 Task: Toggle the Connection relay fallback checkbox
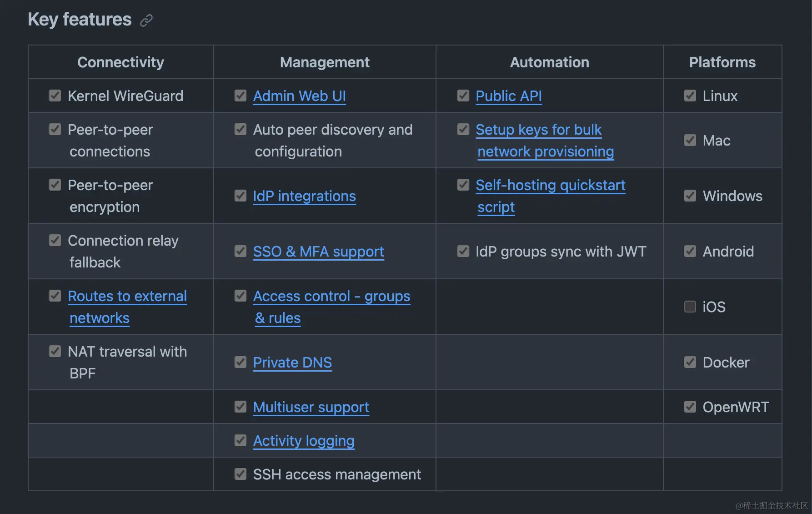coord(55,240)
